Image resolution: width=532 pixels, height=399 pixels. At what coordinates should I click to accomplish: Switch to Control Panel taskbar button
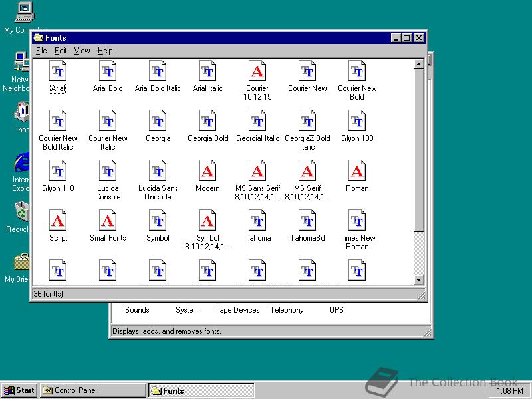pyautogui.click(x=92, y=390)
